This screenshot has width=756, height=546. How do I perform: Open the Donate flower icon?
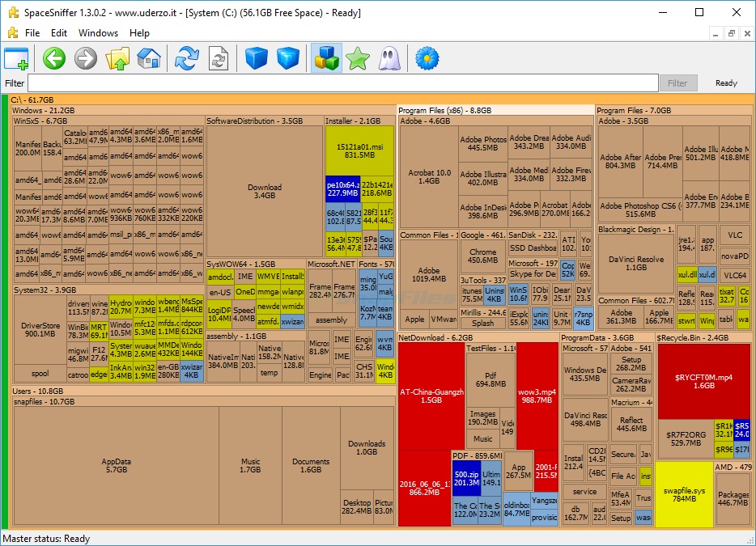click(427, 58)
